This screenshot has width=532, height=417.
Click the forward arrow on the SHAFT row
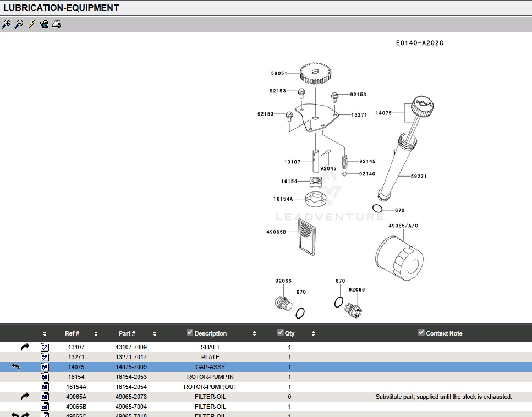pos(25,347)
